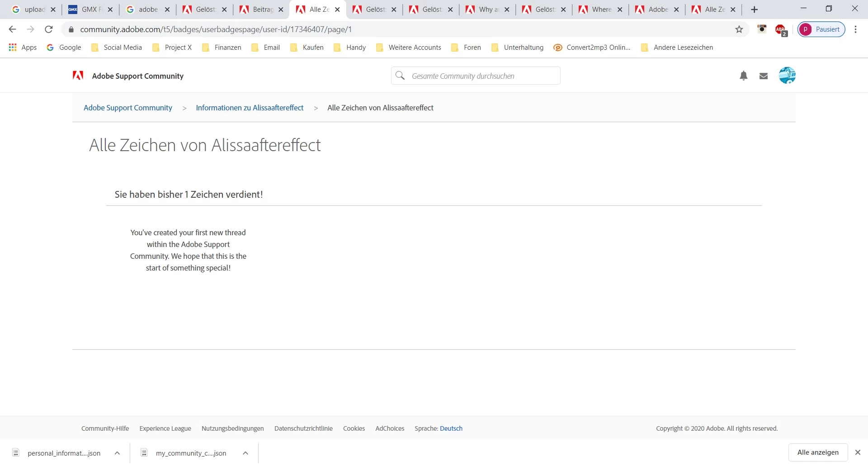Open the AdChoices footer link
Screen dimensions: 868x466
click(390, 428)
